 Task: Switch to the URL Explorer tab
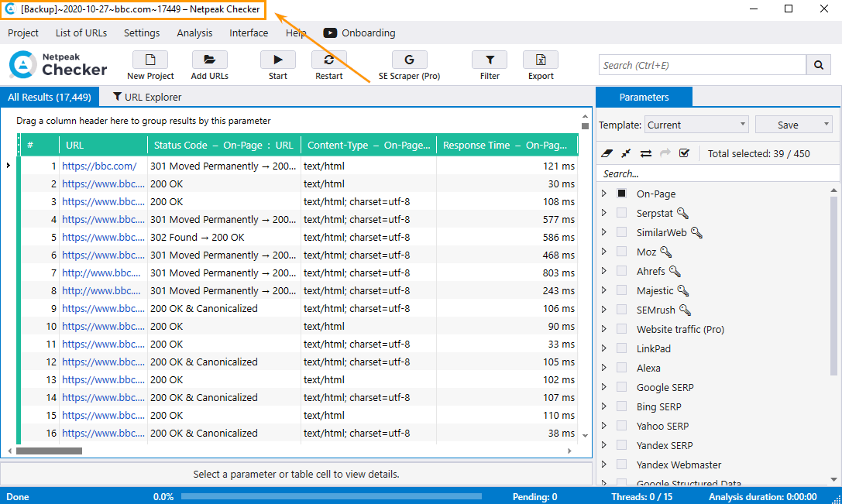pos(146,97)
